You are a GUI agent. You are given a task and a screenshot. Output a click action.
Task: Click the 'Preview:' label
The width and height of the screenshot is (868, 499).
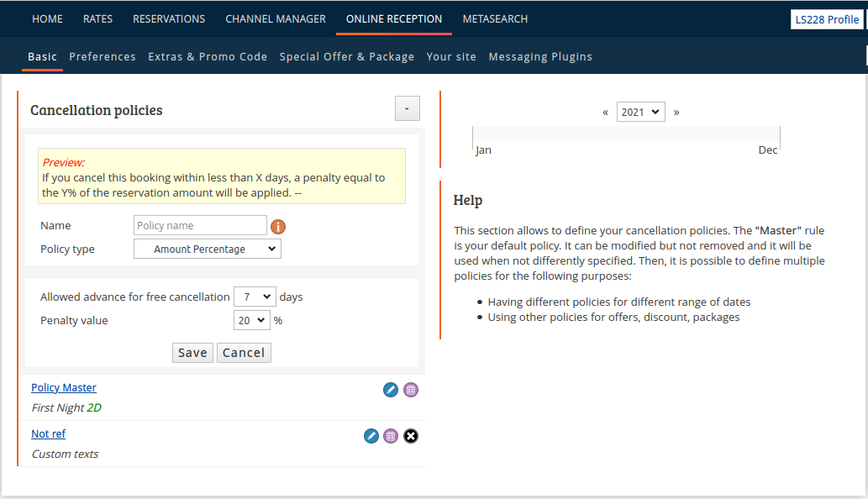(x=64, y=163)
